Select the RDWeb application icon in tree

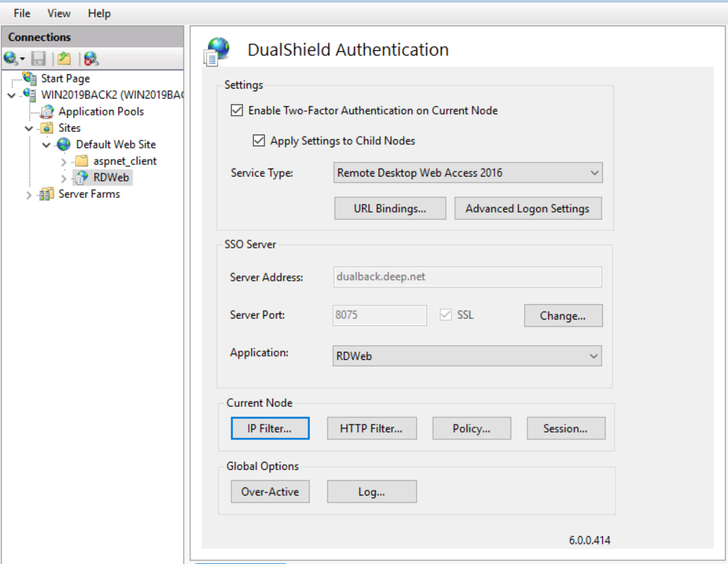pos(81,178)
